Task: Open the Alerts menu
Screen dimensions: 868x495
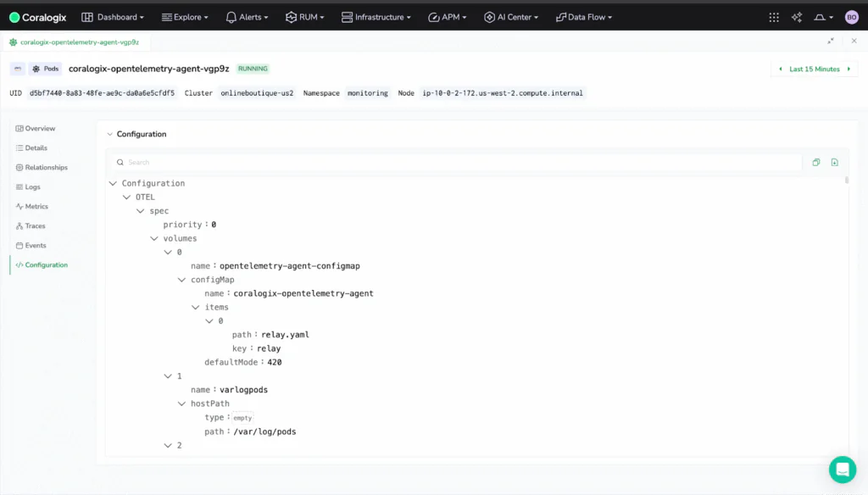Action: click(247, 17)
